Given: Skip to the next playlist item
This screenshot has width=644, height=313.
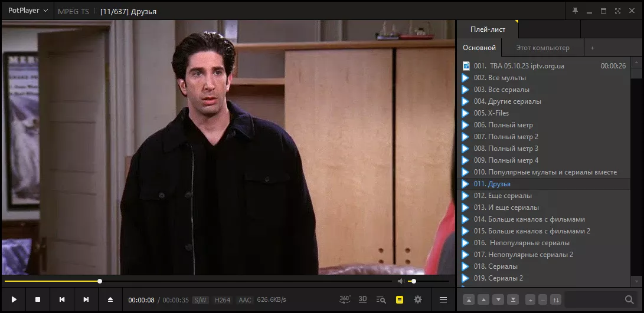Looking at the screenshot, I should 86,299.
